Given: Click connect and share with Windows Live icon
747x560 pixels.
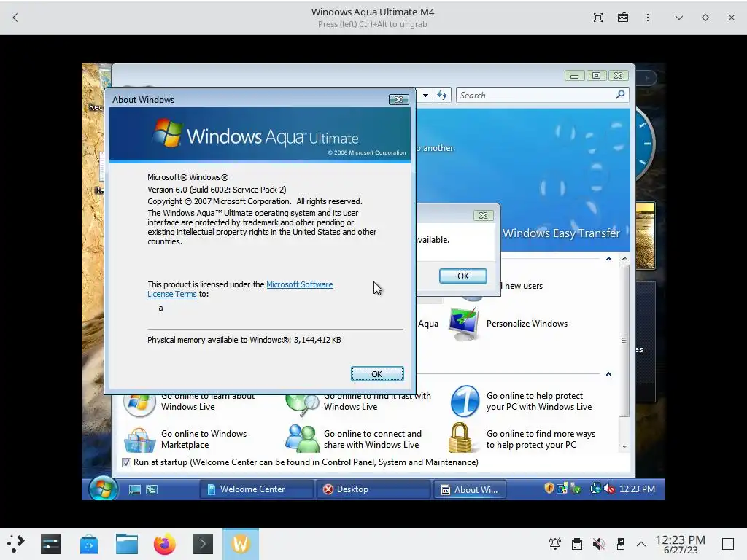Looking at the screenshot, I should pyautogui.click(x=301, y=438).
